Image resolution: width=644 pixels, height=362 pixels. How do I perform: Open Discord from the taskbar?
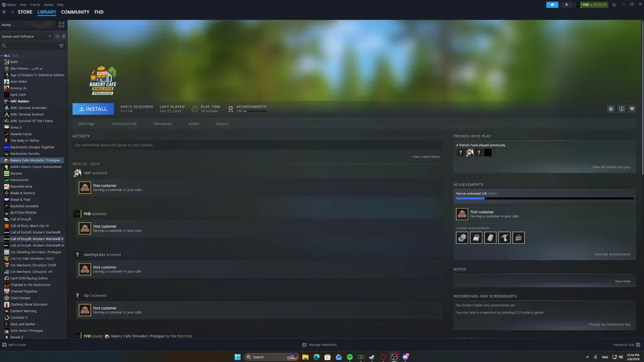[406, 357]
